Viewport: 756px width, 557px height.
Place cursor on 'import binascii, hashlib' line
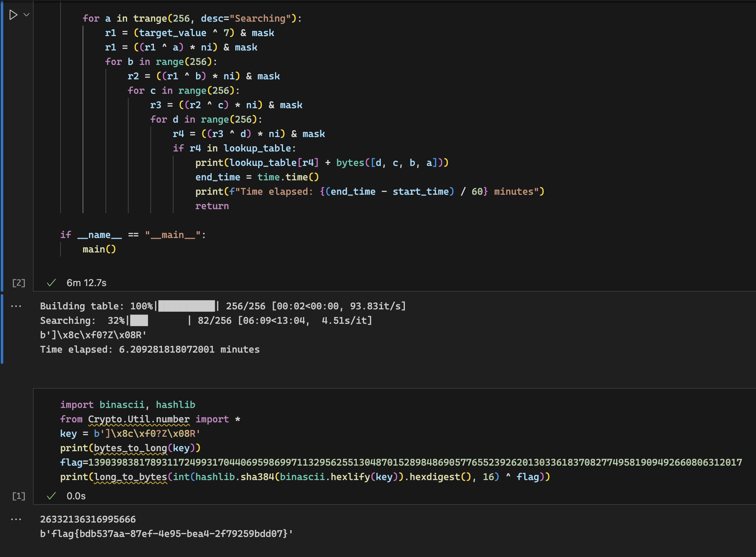(x=127, y=405)
